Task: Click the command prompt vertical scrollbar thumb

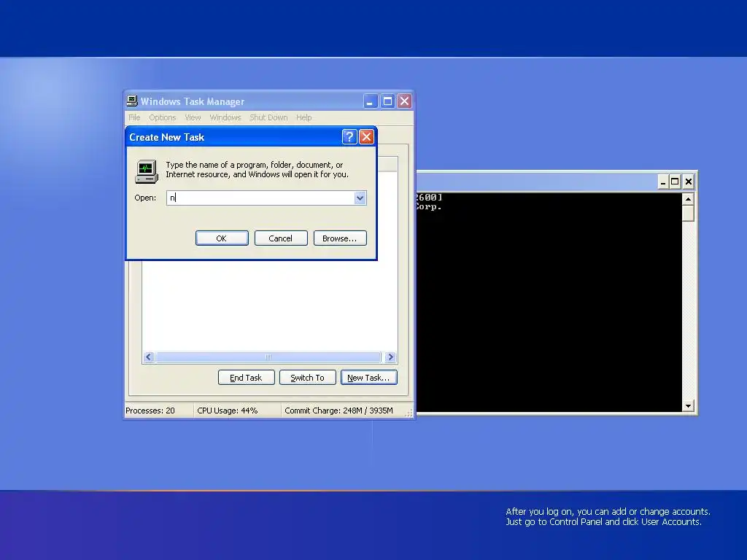Action: (688, 214)
